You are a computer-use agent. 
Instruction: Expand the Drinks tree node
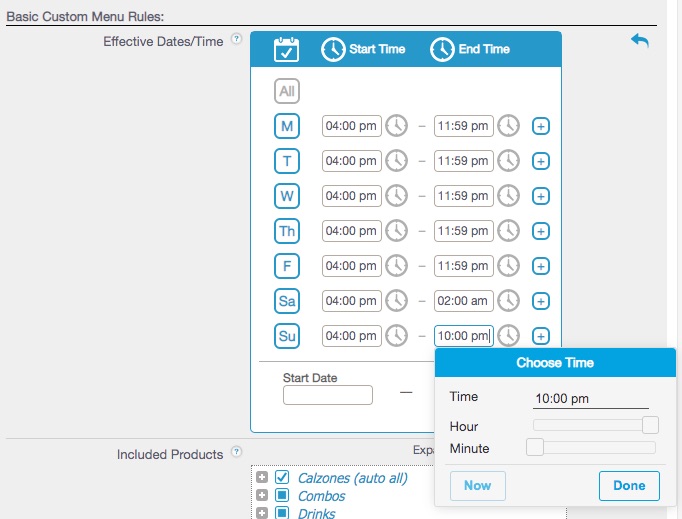pyautogui.click(x=262, y=513)
